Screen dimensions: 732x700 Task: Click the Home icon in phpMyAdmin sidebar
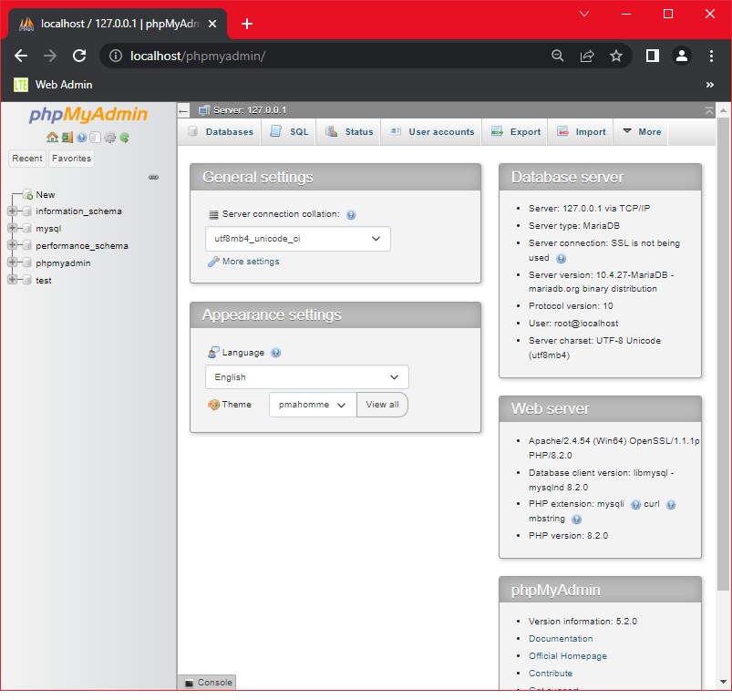coord(52,138)
